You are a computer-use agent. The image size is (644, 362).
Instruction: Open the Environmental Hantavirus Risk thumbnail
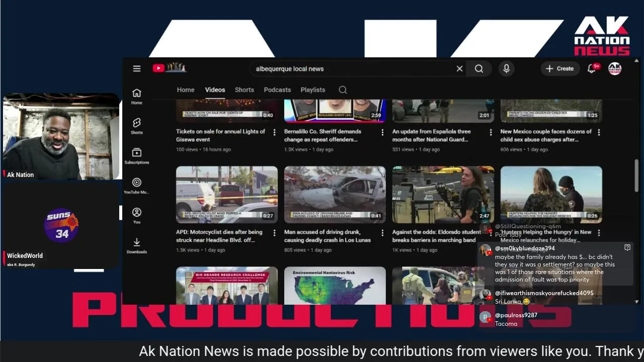[335, 286]
